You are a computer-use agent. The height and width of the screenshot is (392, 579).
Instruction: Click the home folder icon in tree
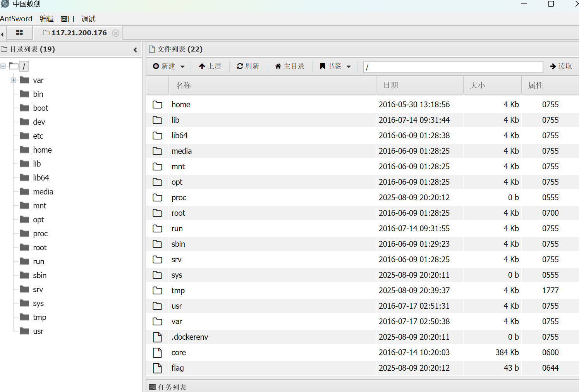[24, 150]
